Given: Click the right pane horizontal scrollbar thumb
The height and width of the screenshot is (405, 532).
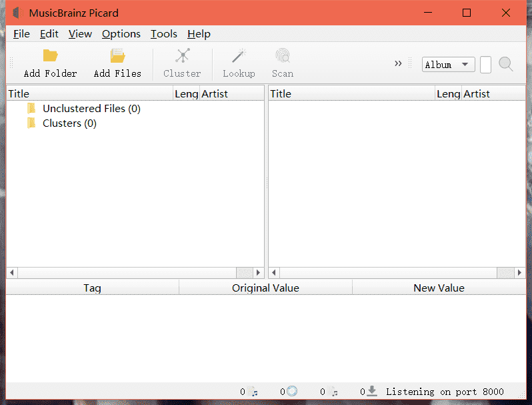Looking at the screenshot, I should tap(505, 273).
